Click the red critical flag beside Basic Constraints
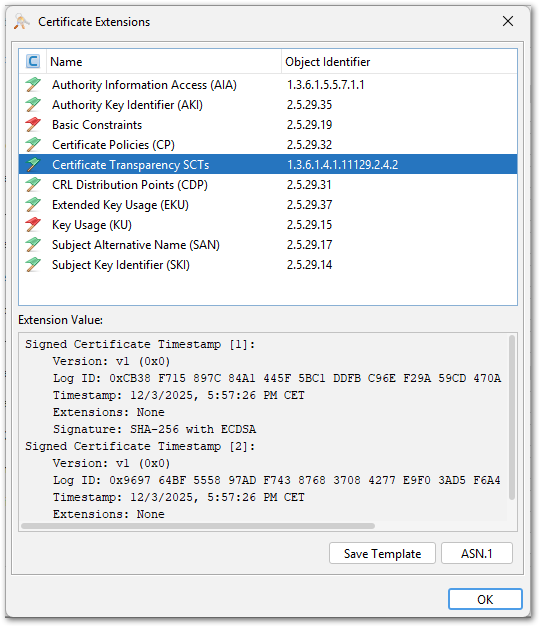 (x=33, y=124)
